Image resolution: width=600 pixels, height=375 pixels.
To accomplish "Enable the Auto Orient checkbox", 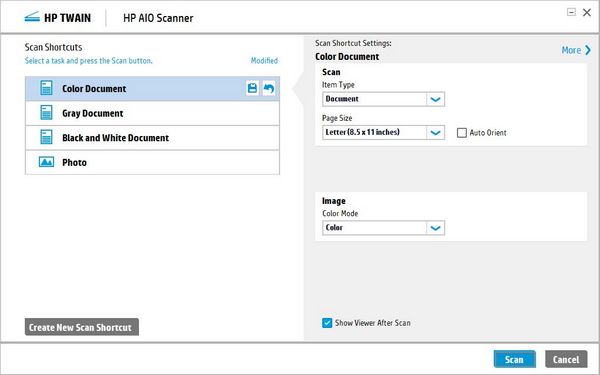I will tap(462, 133).
